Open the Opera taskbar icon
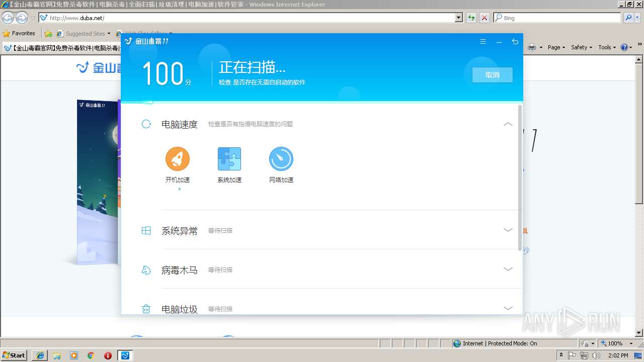The image size is (644, 362). 108,355
